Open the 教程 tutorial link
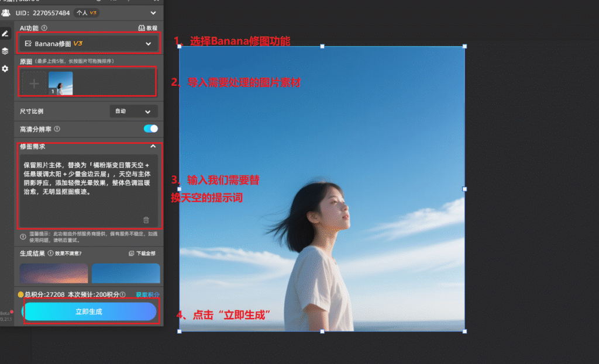Viewport: 599px width, 364px height. (147, 27)
